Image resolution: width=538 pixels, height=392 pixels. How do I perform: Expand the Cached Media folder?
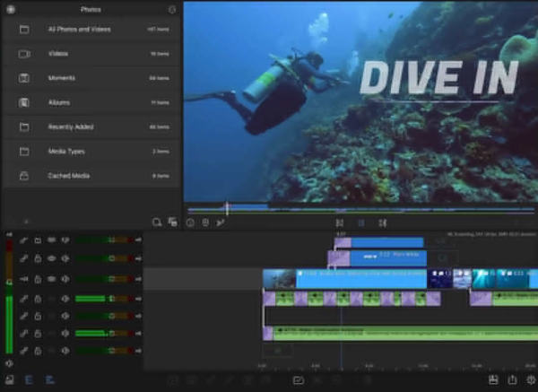point(92,176)
